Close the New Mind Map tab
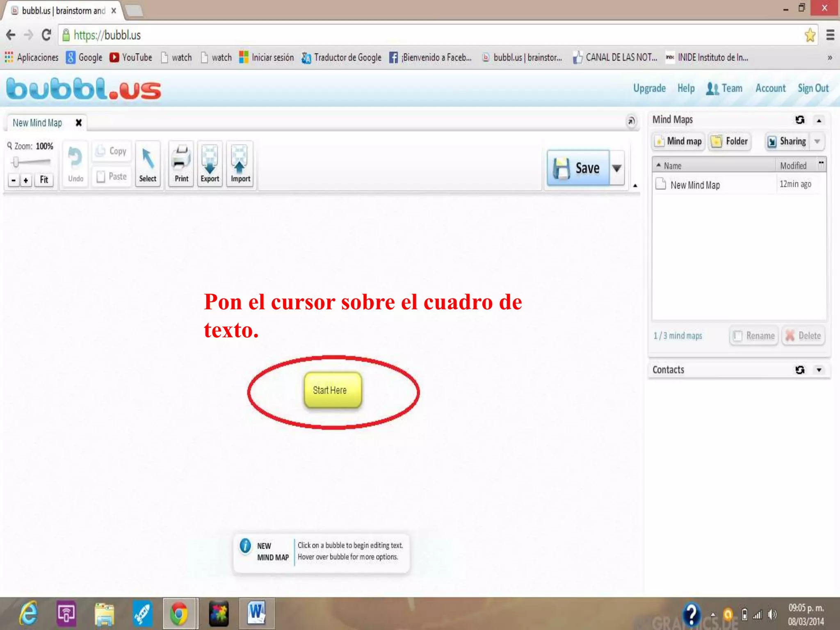840x630 pixels. pos(79,123)
